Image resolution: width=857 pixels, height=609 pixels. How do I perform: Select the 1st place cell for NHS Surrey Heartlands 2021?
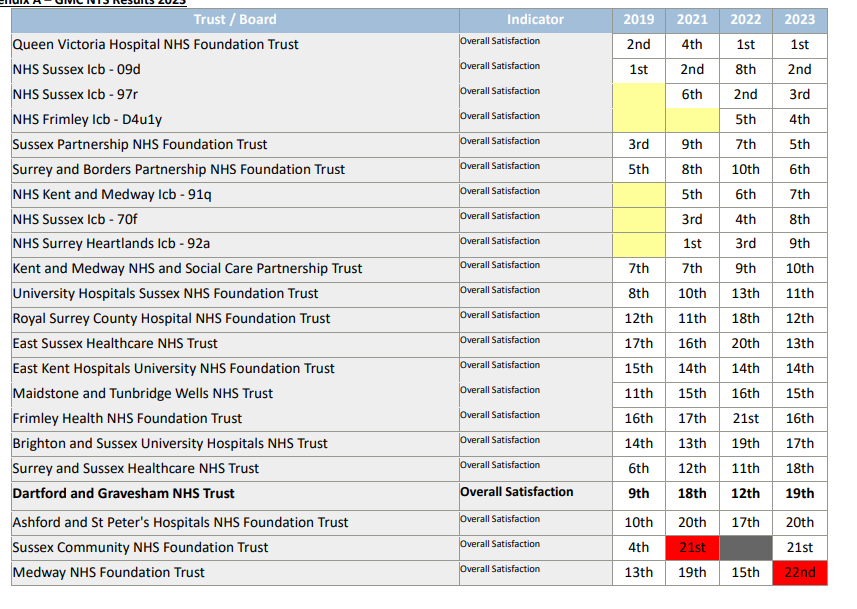(x=692, y=243)
